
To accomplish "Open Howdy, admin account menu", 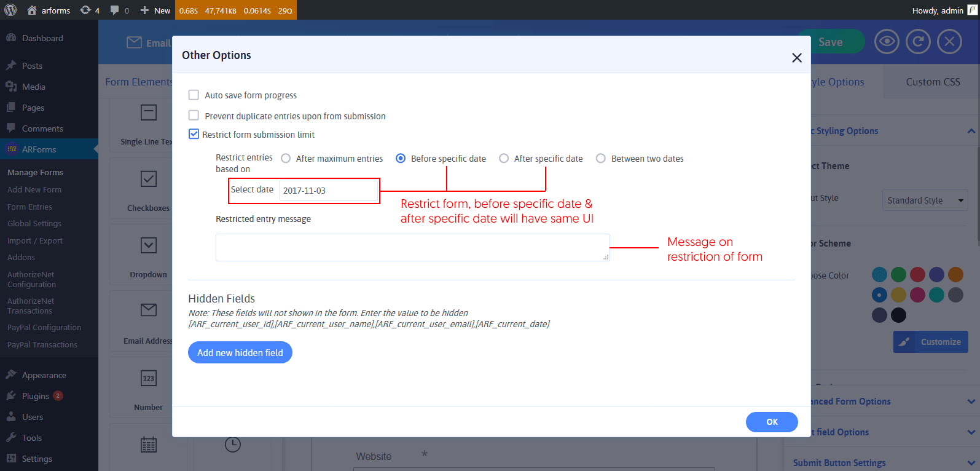I will tap(944, 10).
